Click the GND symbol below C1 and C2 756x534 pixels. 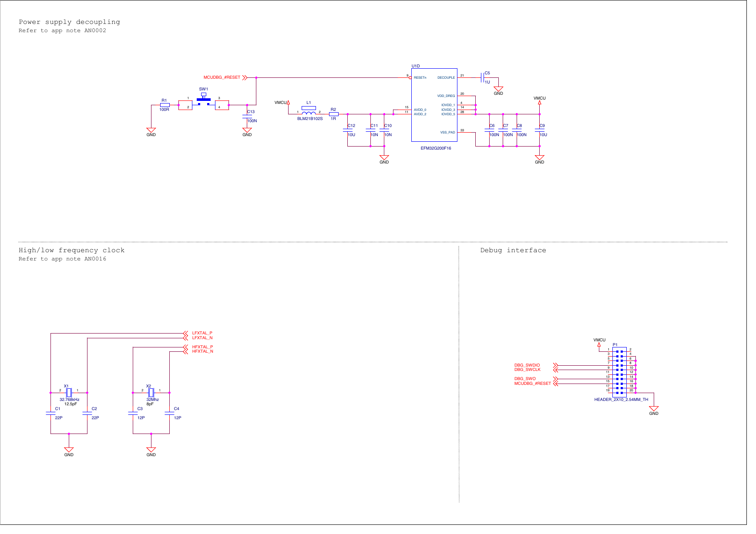(69, 451)
